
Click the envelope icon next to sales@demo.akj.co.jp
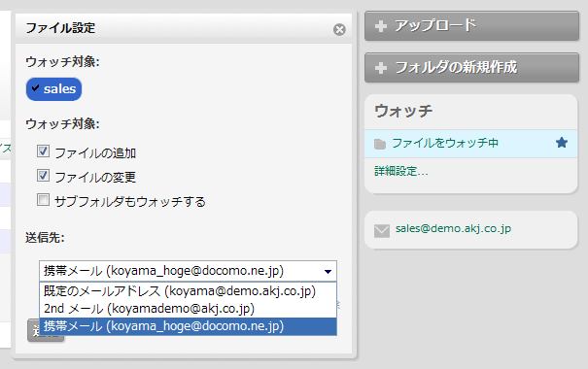(382, 231)
